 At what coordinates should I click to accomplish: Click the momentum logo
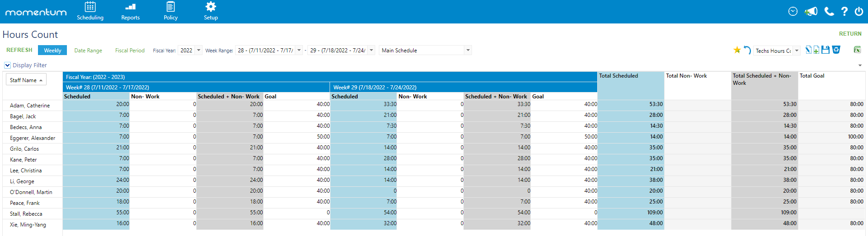point(36,12)
